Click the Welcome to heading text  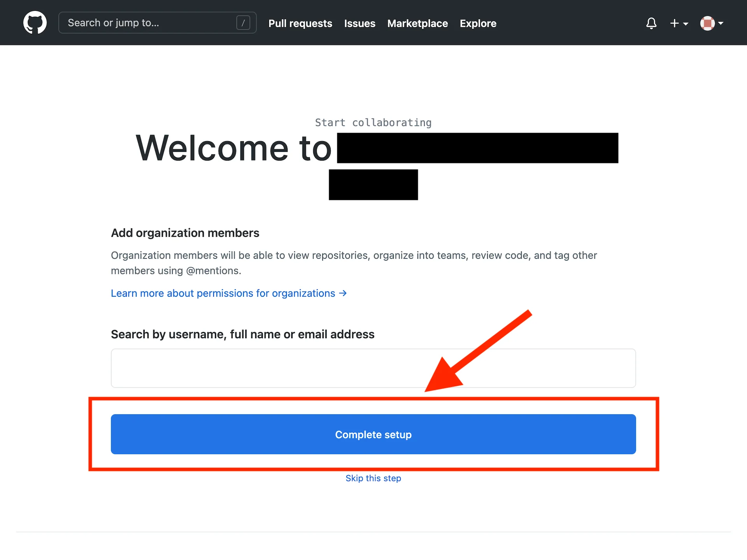click(x=233, y=148)
